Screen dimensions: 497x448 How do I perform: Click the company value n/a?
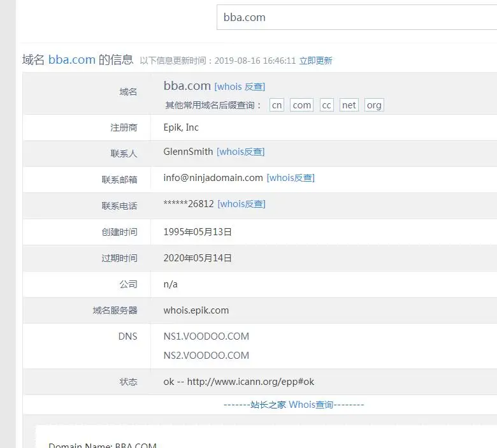point(171,284)
